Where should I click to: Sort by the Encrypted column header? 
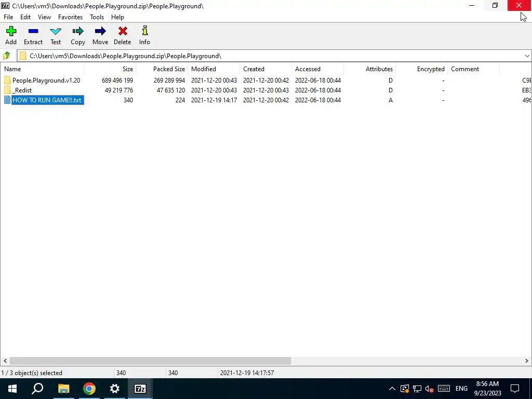point(422,69)
